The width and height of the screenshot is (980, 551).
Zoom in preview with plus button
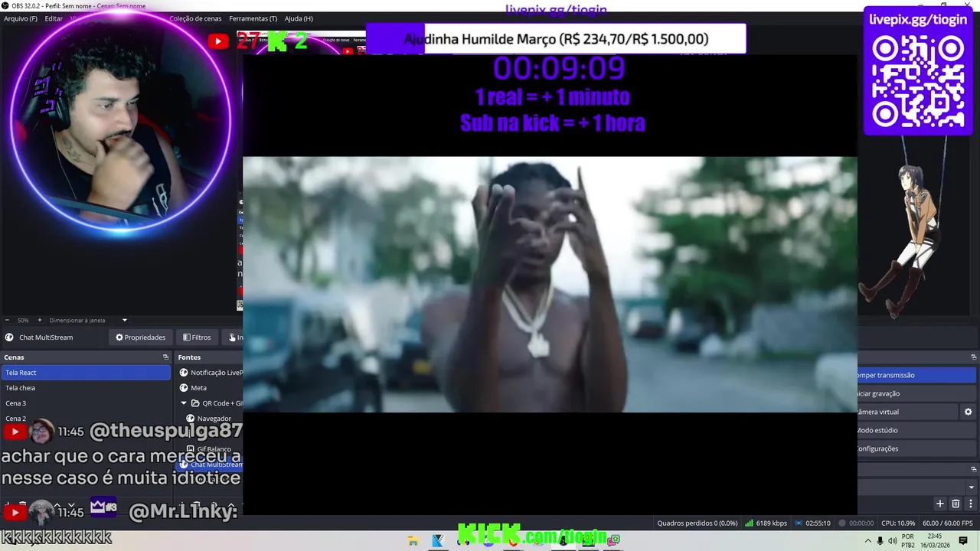click(x=40, y=321)
